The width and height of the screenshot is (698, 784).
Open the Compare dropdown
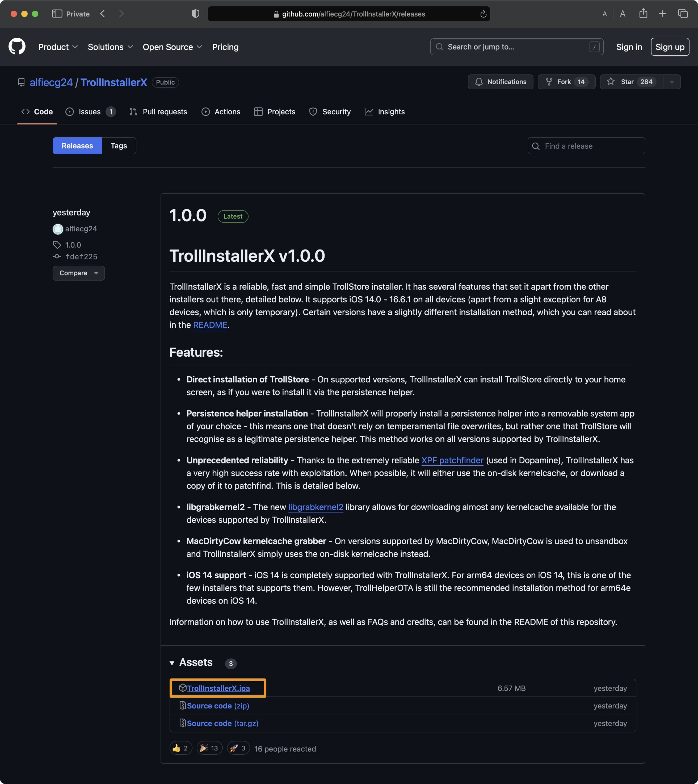pyautogui.click(x=79, y=273)
